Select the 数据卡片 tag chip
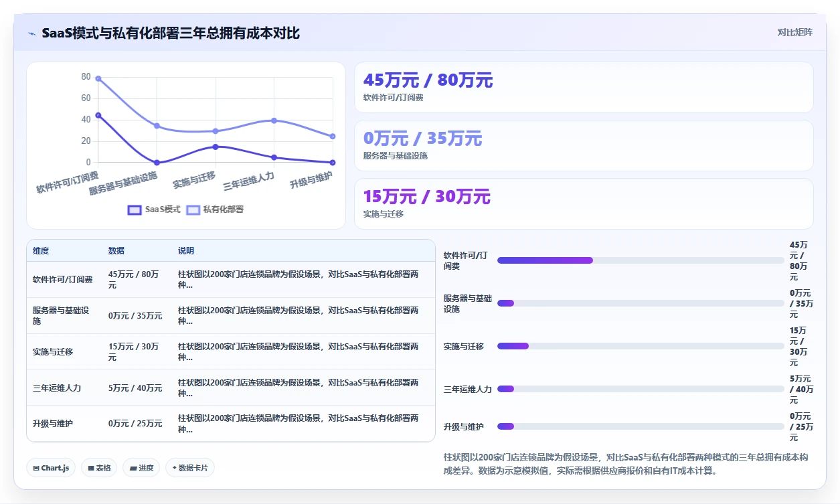Viewport: 840px width, 504px height. tap(190, 468)
